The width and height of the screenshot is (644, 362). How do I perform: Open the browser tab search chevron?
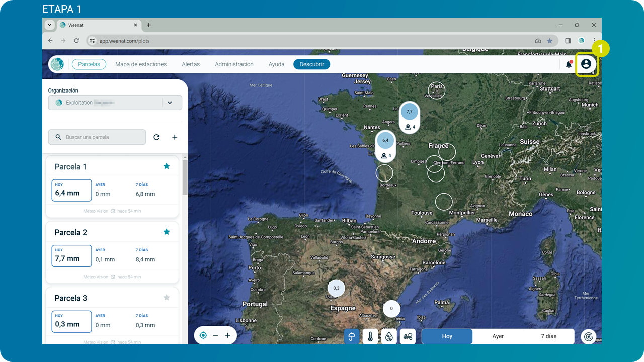49,25
